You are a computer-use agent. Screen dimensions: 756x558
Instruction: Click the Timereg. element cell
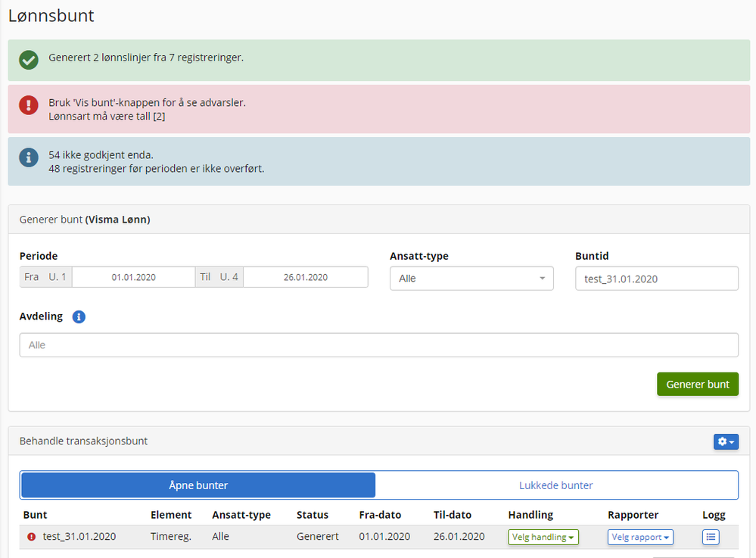point(171,536)
